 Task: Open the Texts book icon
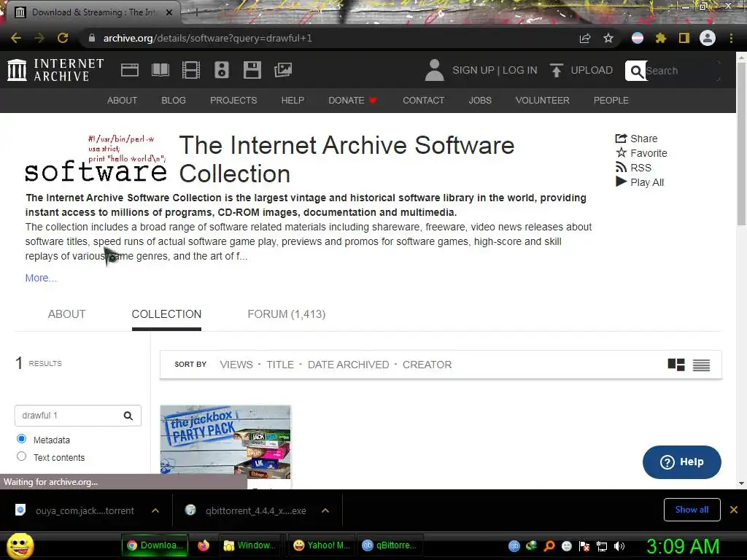point(160,70)
